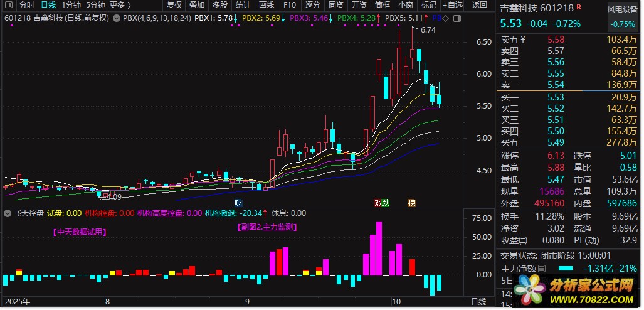Open 统计 statistics tool
This screenshot has width=644, height=310.
tap(243, 5)
